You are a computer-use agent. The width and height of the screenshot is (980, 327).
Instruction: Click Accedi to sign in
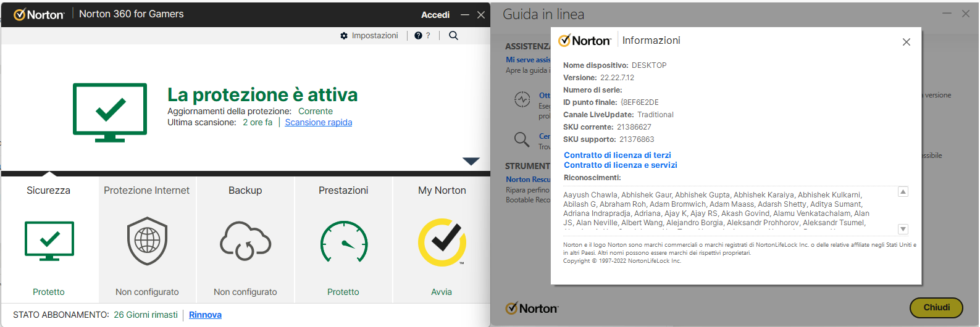[x=435, y=15]
